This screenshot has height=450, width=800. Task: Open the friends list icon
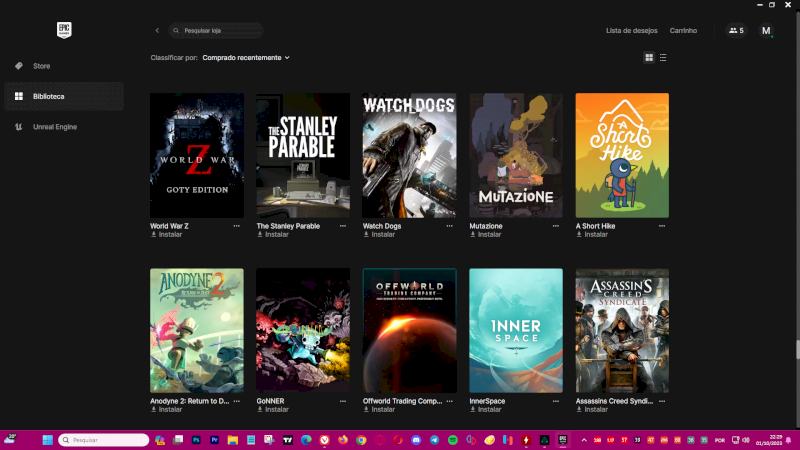pyautogui.click(x=736, y=31)
